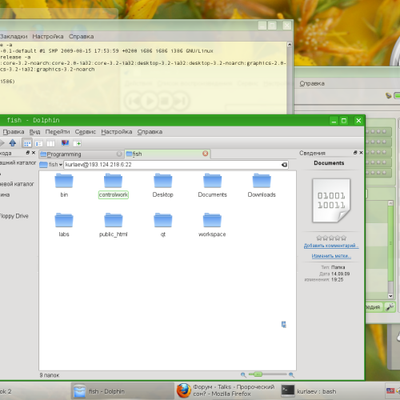Click terminal window scrollbar up arrow
This screenshot has height=400, width=400.
[289, 44]
